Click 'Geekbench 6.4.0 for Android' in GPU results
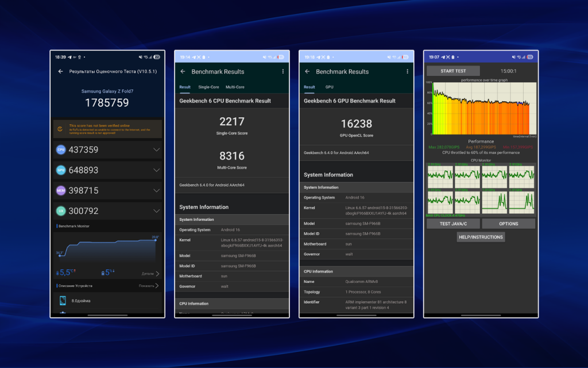 point(336,153)
